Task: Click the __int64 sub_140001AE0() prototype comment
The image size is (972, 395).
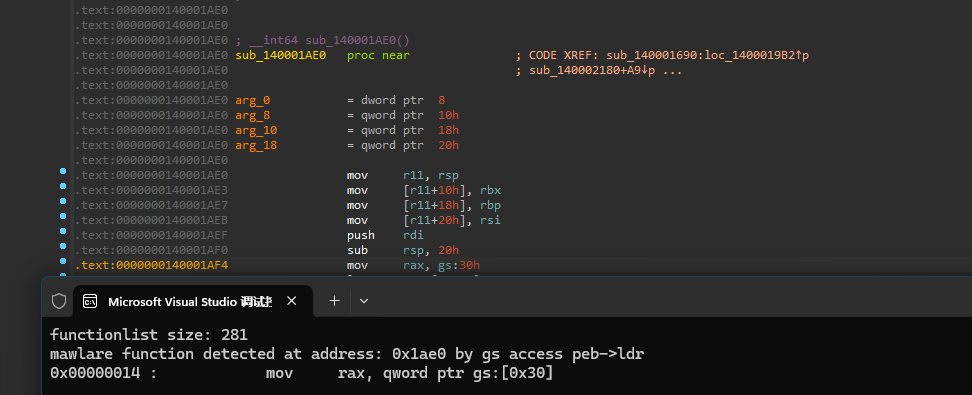Action: [x=322, y=41]
